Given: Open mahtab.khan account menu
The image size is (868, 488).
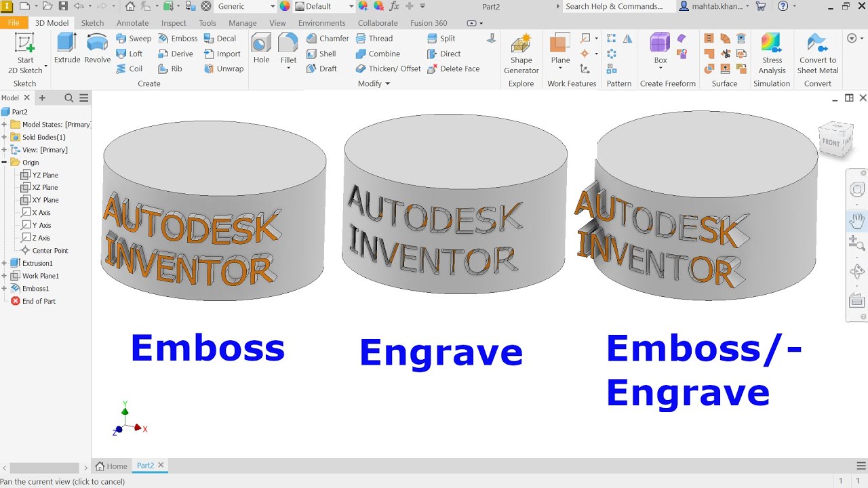Looking at the screenshot, I should (x=715, y=6).
